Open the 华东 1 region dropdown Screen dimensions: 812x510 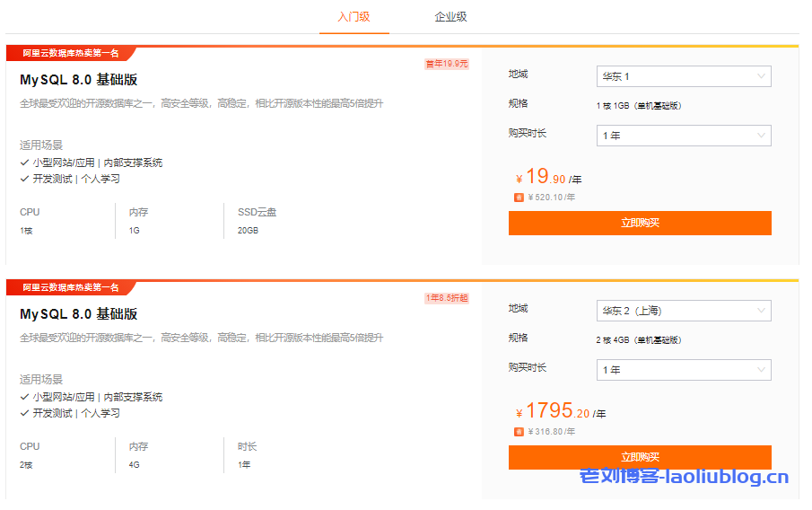click(684, 76)
